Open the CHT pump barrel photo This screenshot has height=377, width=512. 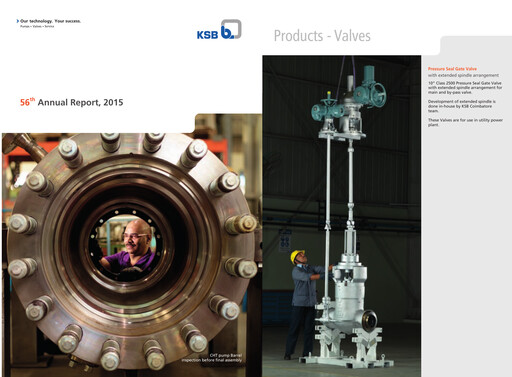(132, 245)
